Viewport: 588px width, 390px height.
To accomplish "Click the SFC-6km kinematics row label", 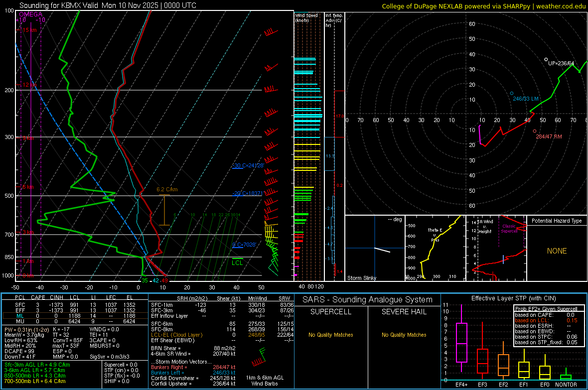I will coord(161,324).
